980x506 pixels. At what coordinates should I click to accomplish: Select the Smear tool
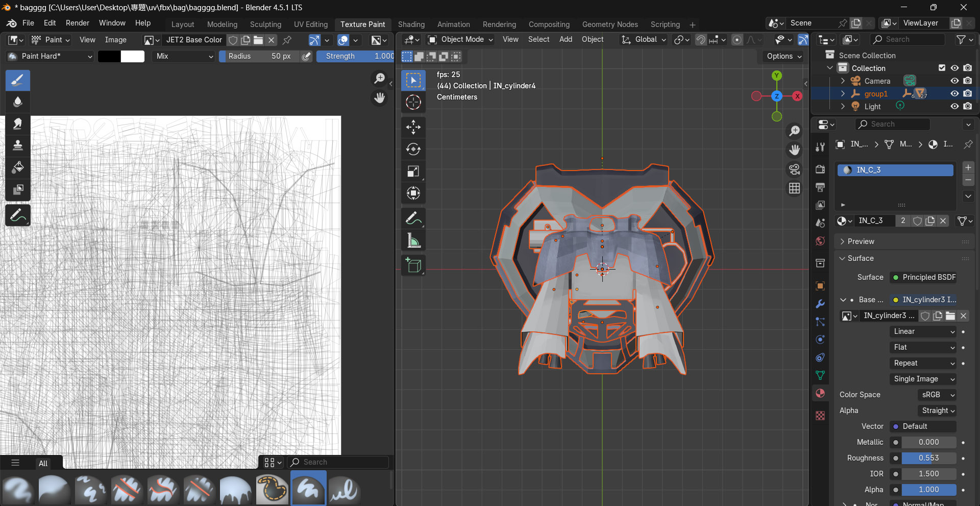18,124
